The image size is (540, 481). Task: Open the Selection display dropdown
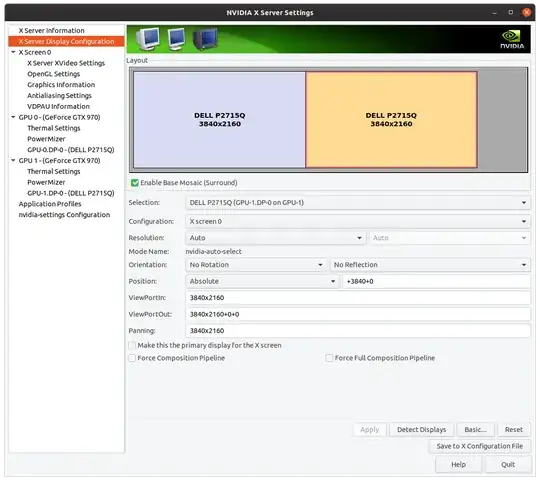(358, 202)
